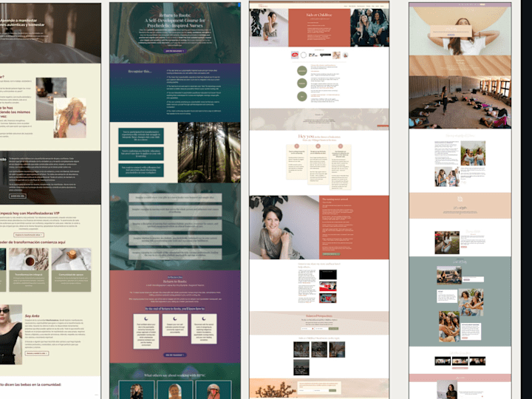Click the third gray 'Imagine' statement bar
532x399 pixels.
pos(175,225)
